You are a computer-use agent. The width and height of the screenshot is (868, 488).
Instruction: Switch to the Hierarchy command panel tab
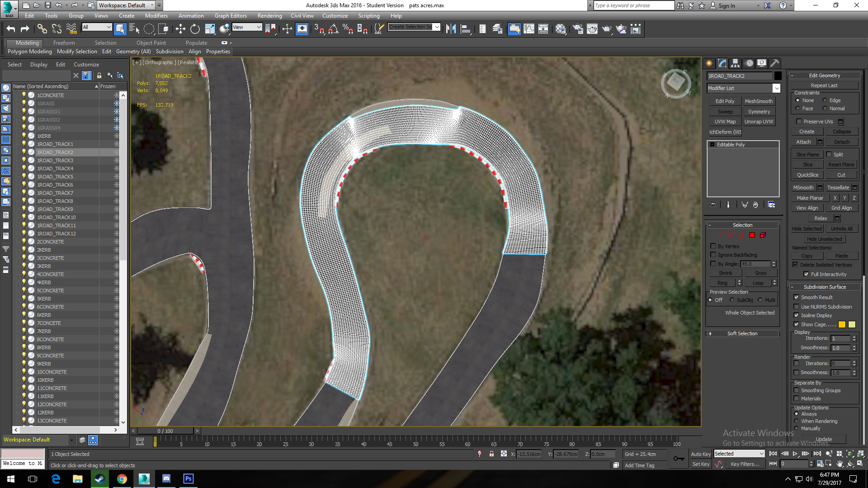[736, 63]
